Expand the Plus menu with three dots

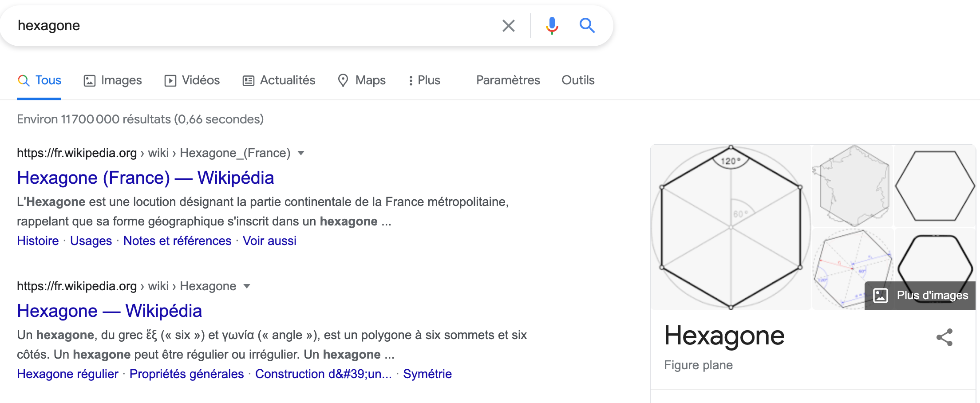pos(424,80)
